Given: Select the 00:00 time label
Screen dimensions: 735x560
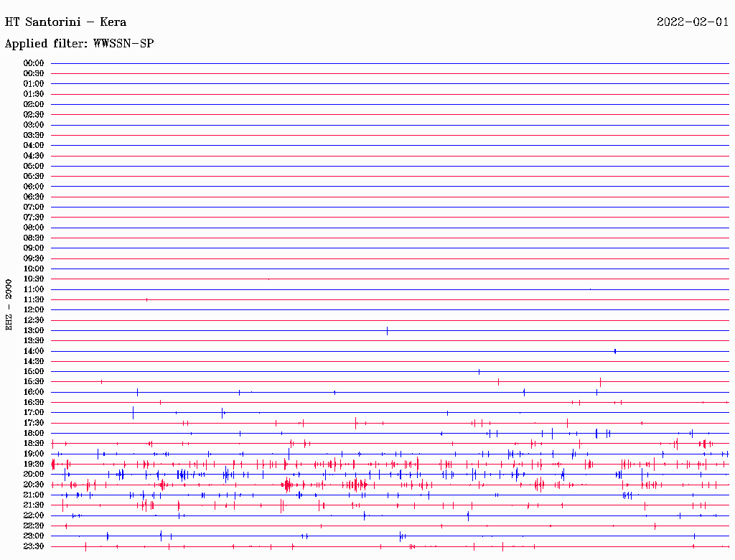Looking at the screenshot, I should click(x=34, y=63).
